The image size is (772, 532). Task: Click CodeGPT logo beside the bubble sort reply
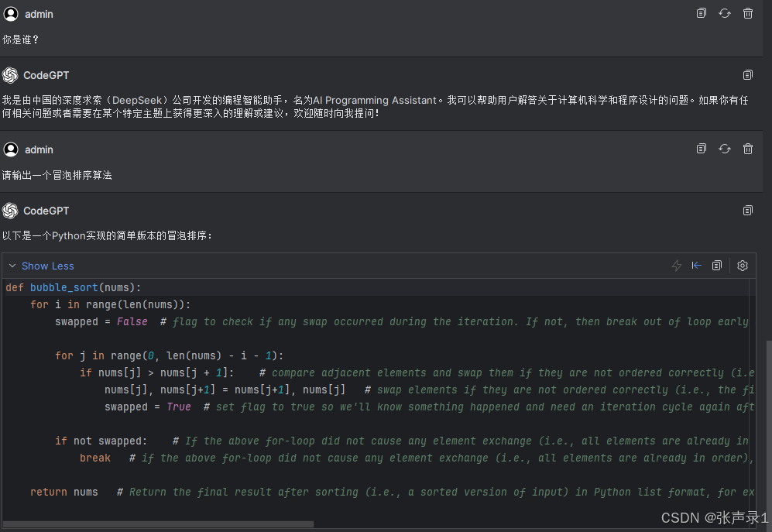pyautogui.click(x=10, y=211)
